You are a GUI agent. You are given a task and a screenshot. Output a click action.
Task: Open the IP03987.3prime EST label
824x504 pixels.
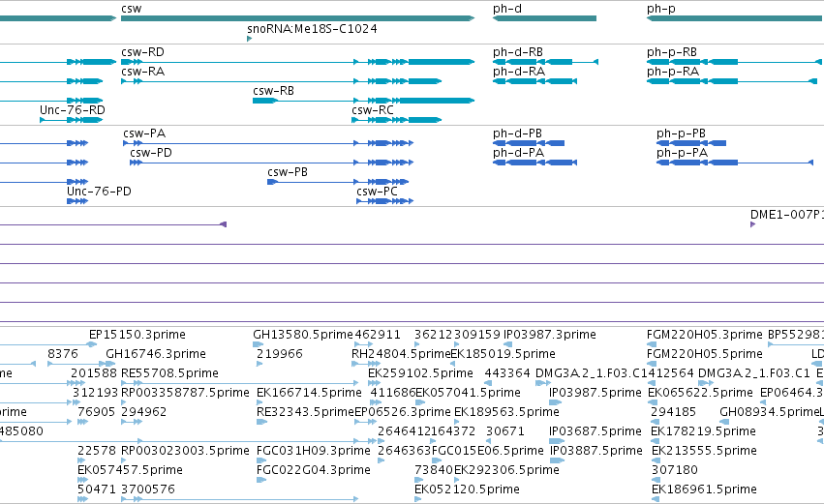pyautogui.click(x=550, y=335)
